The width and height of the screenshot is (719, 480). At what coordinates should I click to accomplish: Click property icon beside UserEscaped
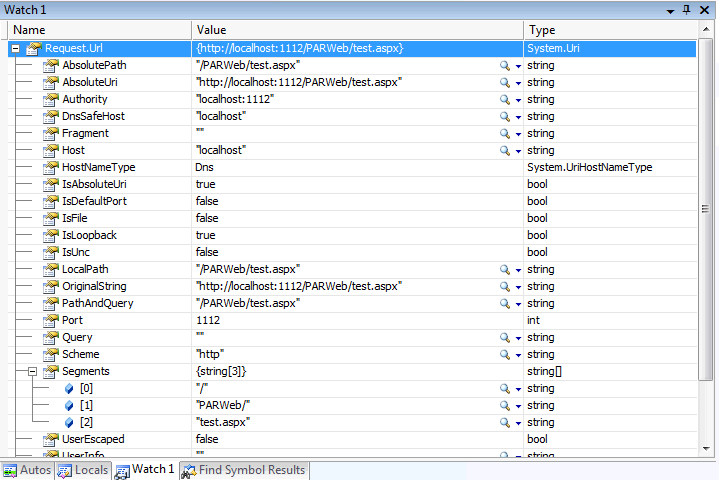[x=51, y=440]
